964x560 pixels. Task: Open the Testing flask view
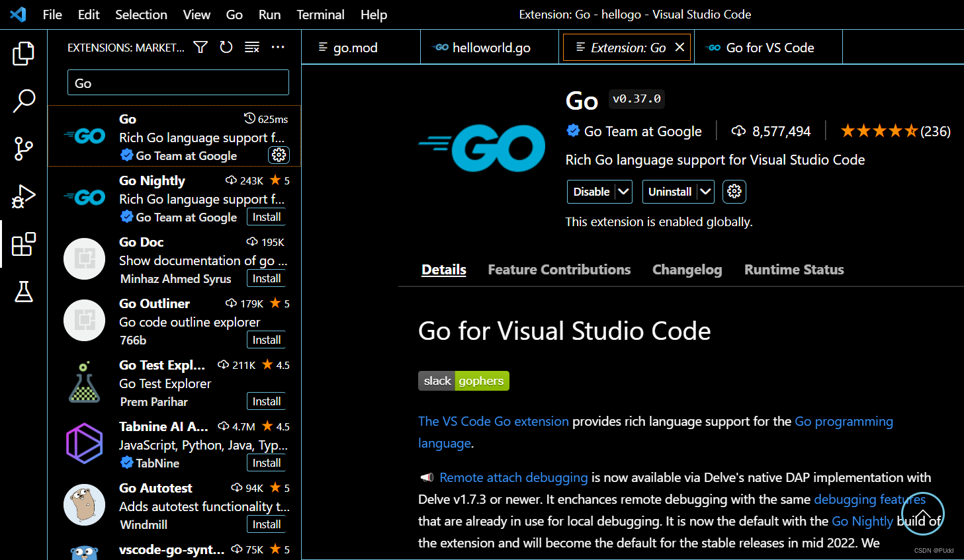pos(24,292)
